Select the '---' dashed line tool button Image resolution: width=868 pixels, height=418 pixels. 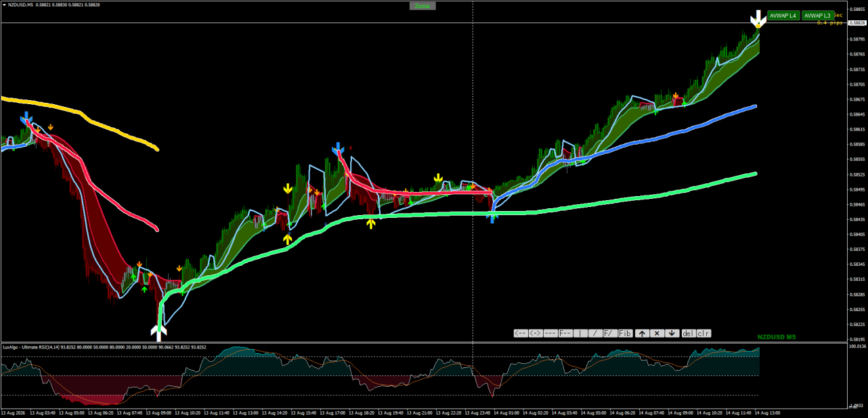pos(550,333)
